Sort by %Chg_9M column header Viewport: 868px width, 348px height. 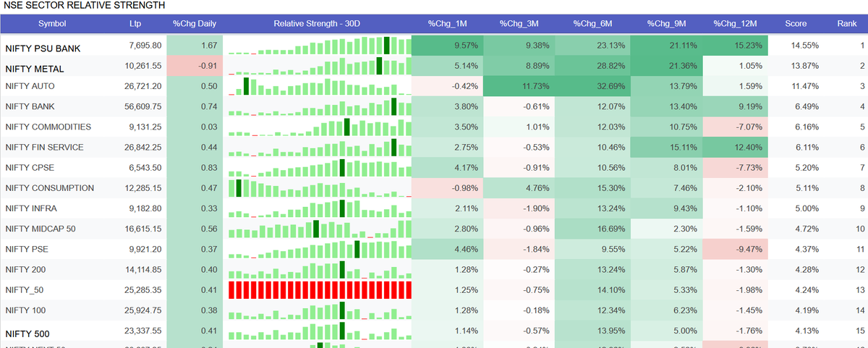[x=666, y=23]
